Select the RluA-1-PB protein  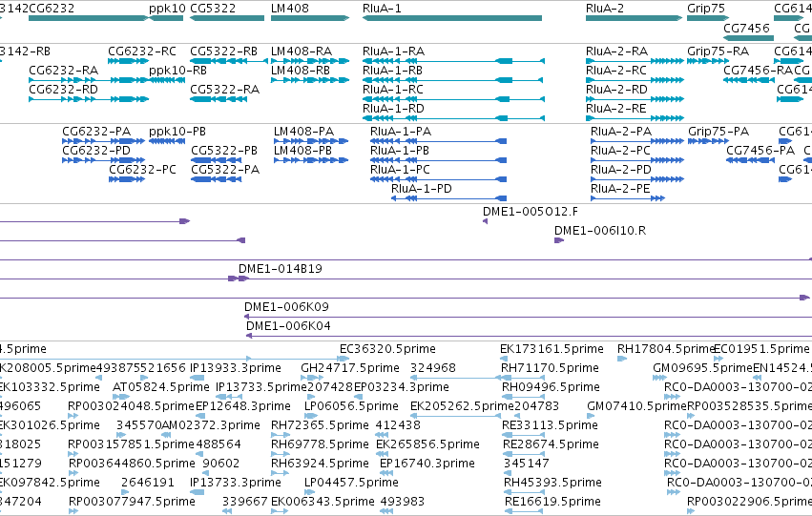coord(439,160)
